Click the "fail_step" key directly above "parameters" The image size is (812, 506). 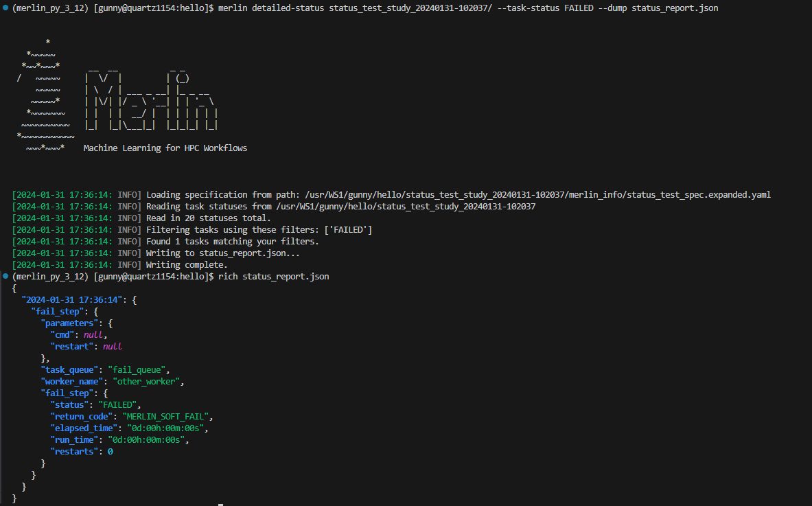click(x=58, y=311)
